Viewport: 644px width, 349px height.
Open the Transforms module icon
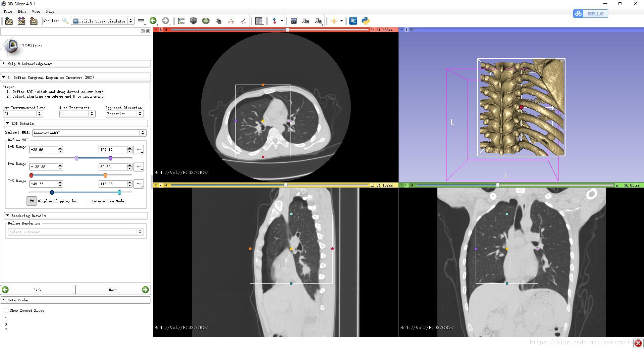(x=218, y=21)
